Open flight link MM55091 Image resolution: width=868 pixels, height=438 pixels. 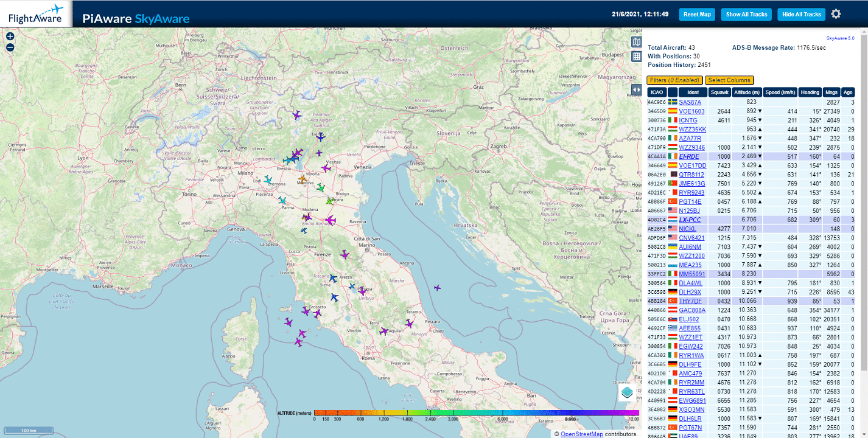[692, 274]
